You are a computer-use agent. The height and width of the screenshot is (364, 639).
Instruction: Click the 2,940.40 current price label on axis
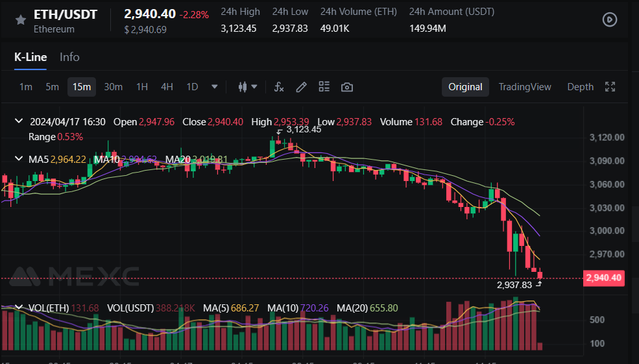pyautogui.click(x=604, y=278)
